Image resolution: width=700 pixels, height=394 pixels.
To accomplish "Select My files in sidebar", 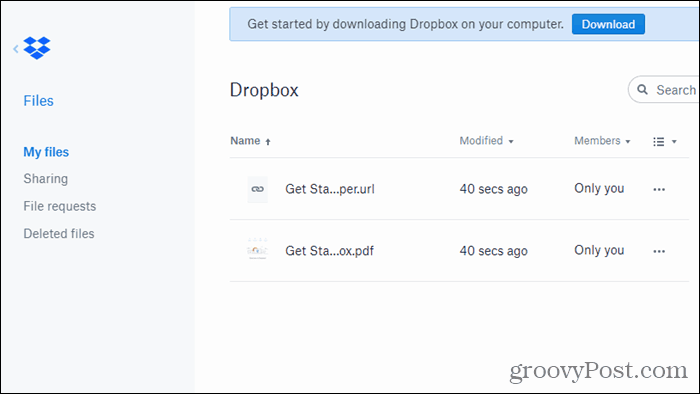I will 46,152.
